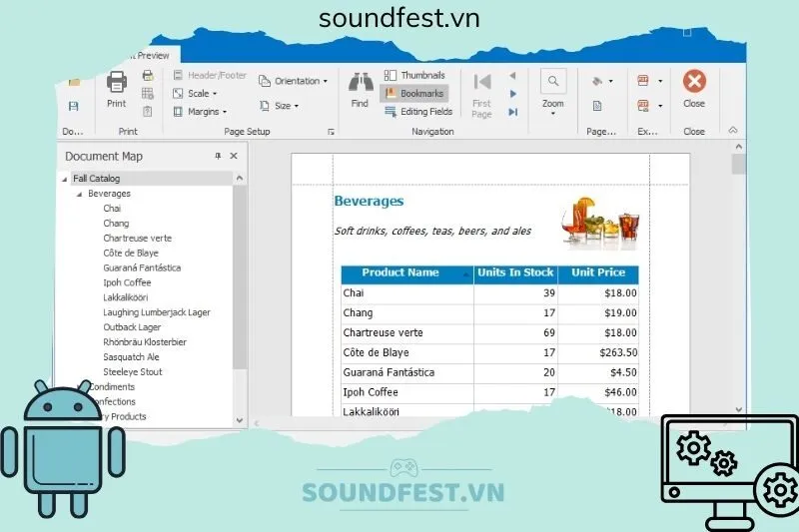Click Document Map scrollbar down arrow
Viewport: 799px width, 532px height.
coord(240,420)
